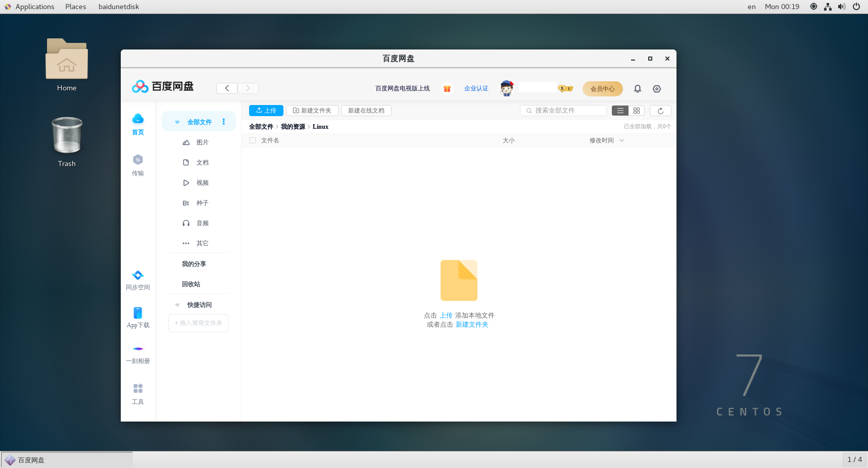This screenshot has width=868, height=468.
Task: Open the 工具 tools section
Action: coord(138,394)
